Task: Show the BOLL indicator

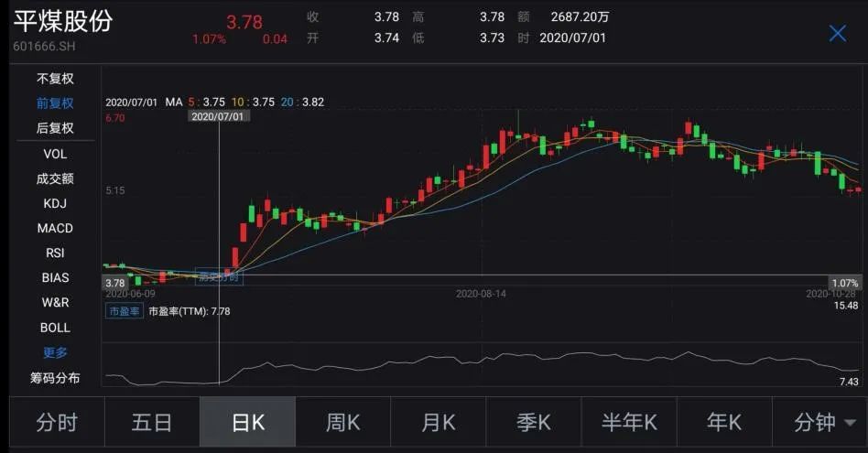Action: point(55,328)
